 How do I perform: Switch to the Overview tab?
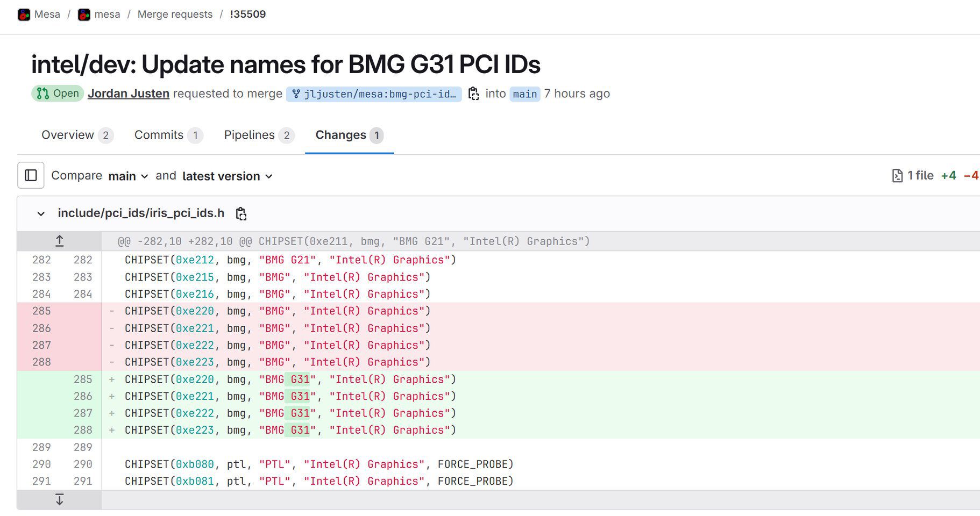pos(68,135)
